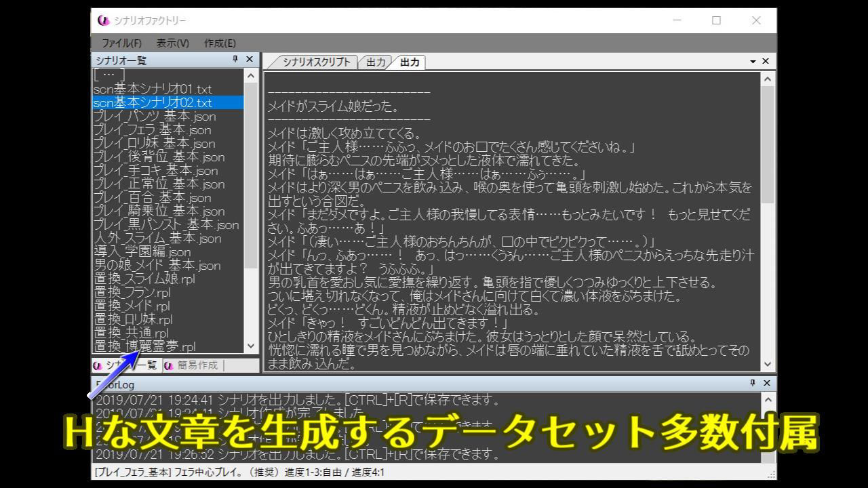Open the parent folder entry [ … ]

pos(109,75)
